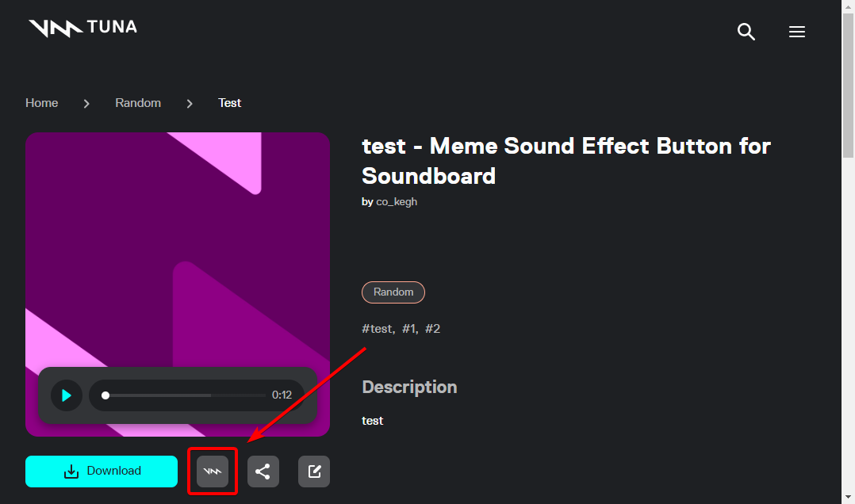Click the #test hashtag
This screenshot has height=504, width=855.
tap(378, 328)
